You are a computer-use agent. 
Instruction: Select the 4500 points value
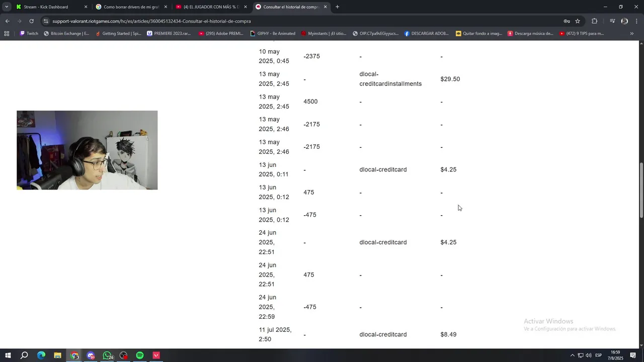click(310, 102)
